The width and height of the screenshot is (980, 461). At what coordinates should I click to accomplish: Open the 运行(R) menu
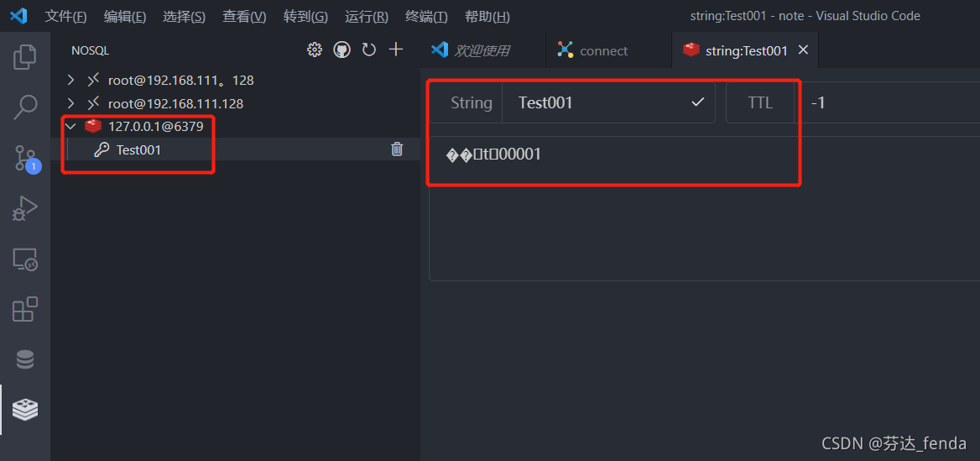tap(367, 17)
